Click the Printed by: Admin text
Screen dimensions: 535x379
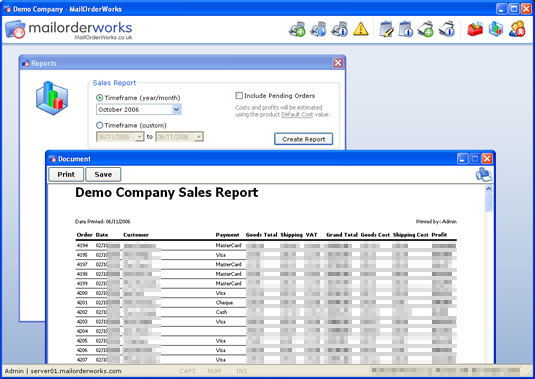click(436, 222)
